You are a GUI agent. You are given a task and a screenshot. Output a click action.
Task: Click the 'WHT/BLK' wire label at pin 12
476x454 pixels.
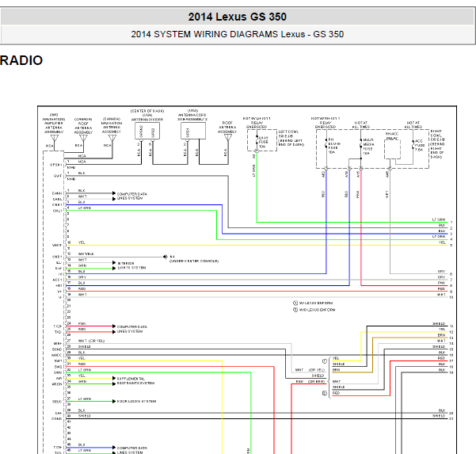click(86, 254)
